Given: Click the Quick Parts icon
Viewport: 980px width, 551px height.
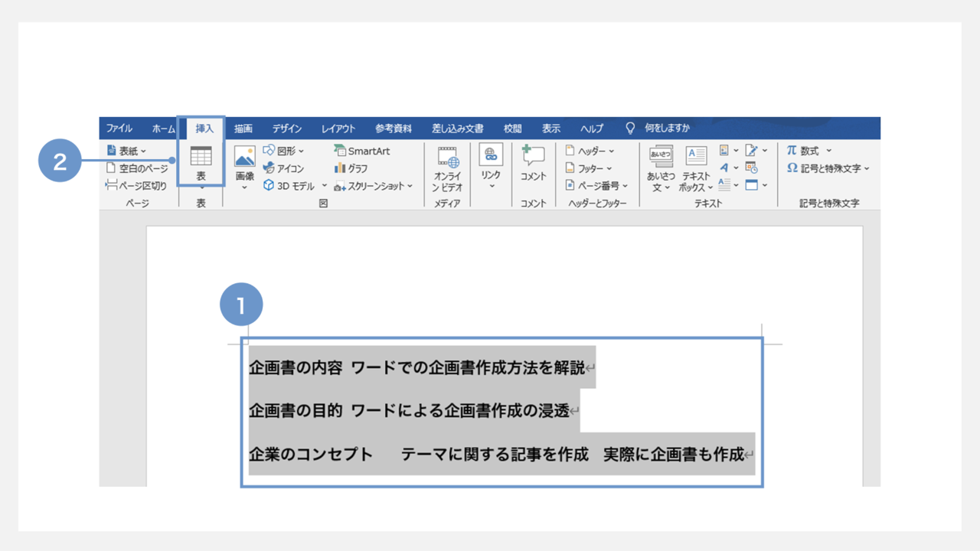Looking at the screenshot, I should (724, 151).
